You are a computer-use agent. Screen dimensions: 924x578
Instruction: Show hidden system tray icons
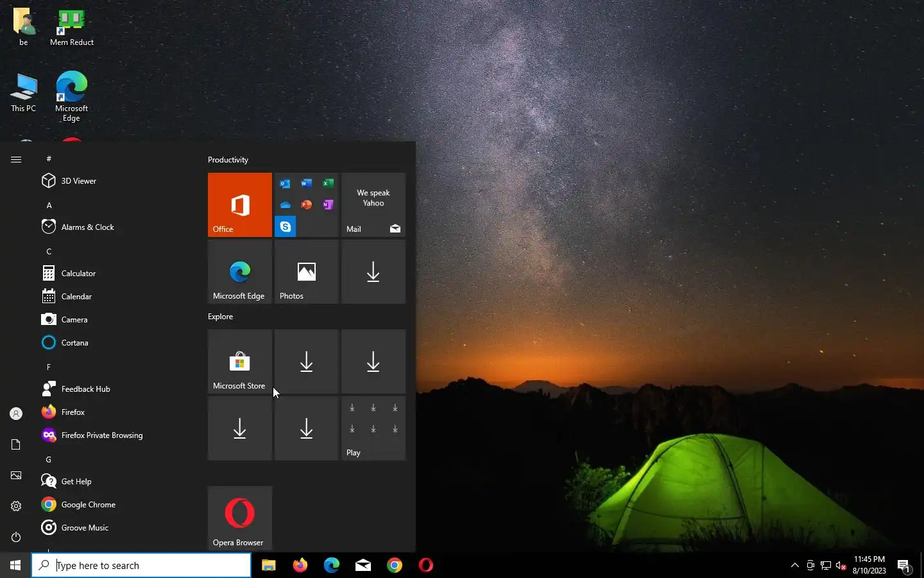pyautogui.click(x=795, y=565)
